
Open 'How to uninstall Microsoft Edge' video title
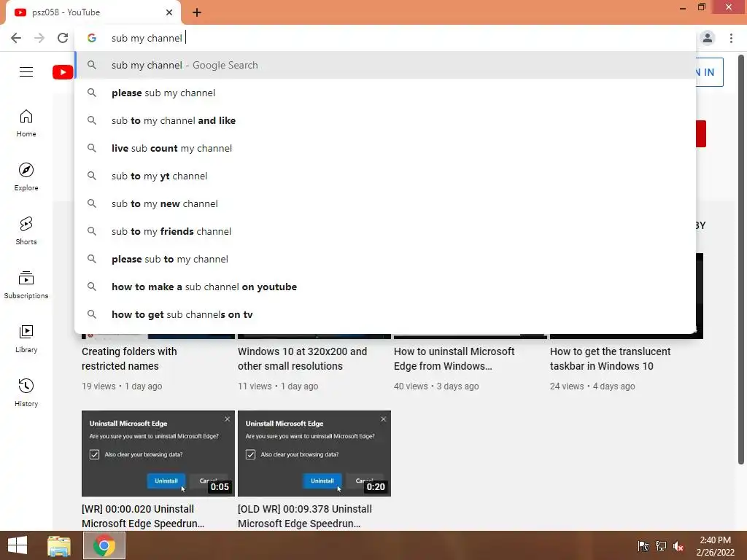coord(454,359)
